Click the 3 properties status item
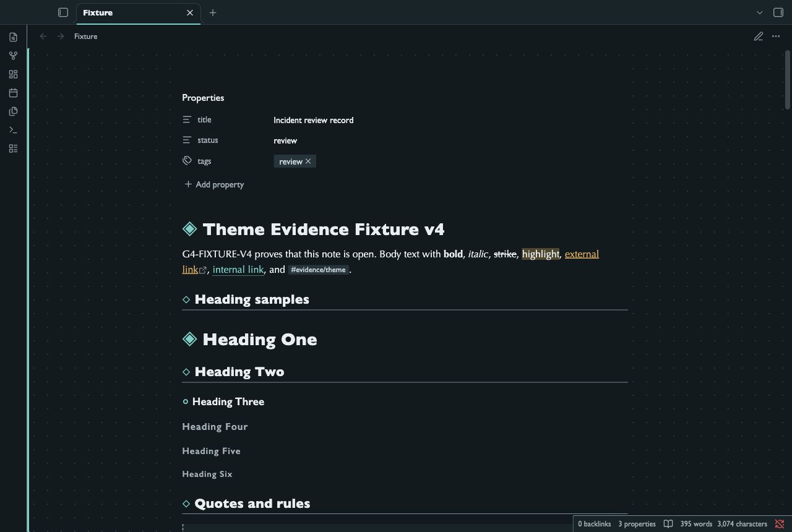Viewport: 792px width, 532px height. (637, 524)
